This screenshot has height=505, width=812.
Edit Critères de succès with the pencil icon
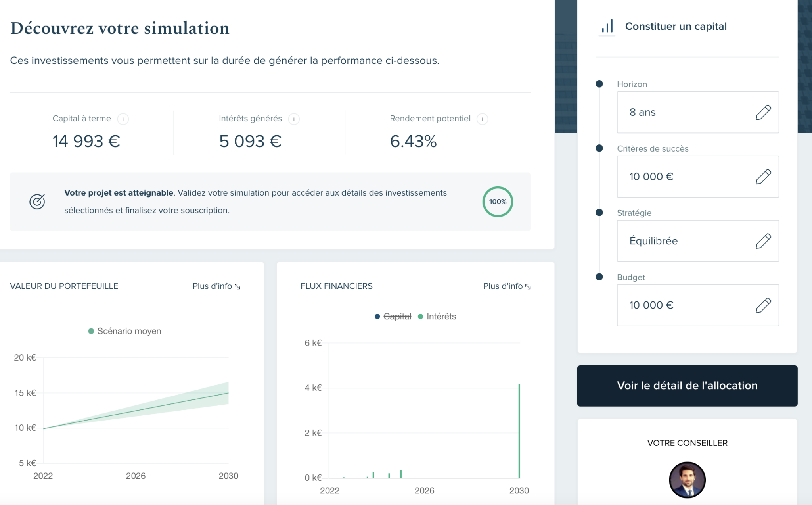[x=763, y=177]
